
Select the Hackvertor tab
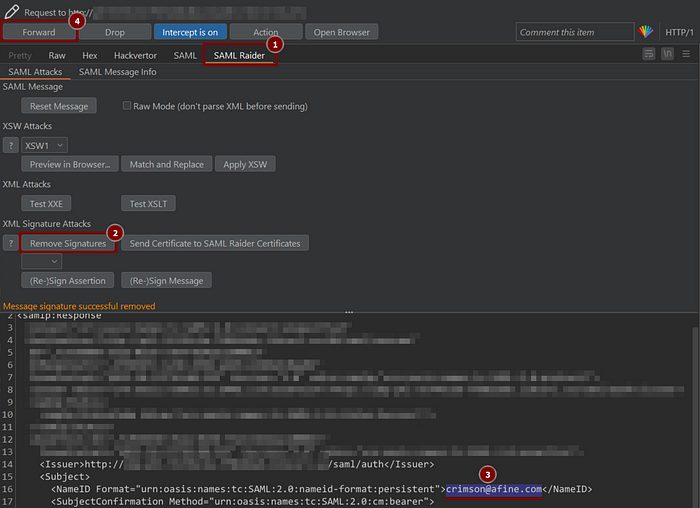coord(135,55)
